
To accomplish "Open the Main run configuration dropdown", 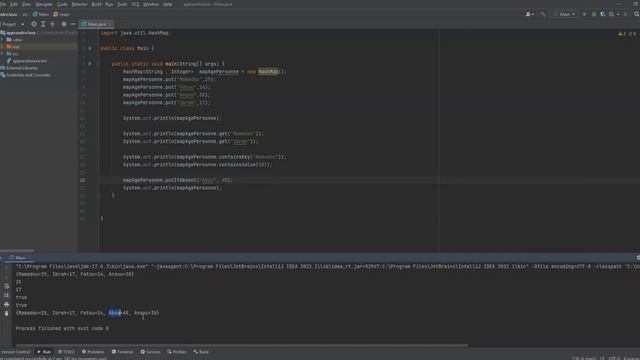I will pyautogui.click(x=564, y=14).
